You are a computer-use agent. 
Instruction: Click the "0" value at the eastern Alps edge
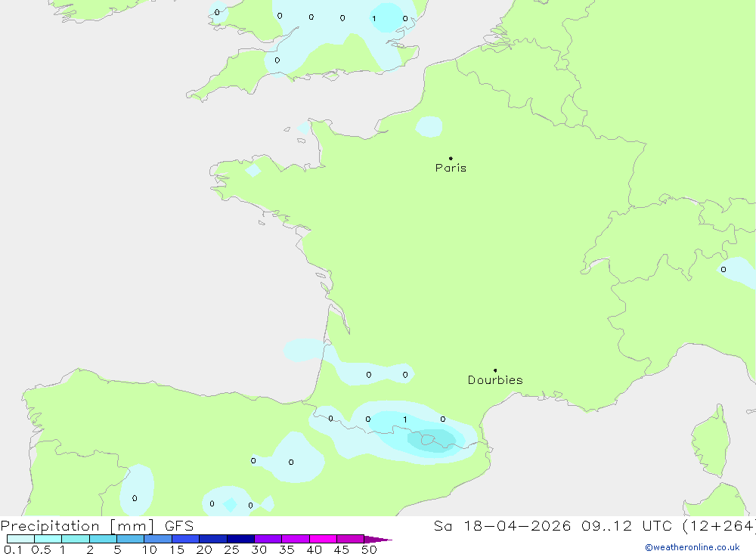723,270
